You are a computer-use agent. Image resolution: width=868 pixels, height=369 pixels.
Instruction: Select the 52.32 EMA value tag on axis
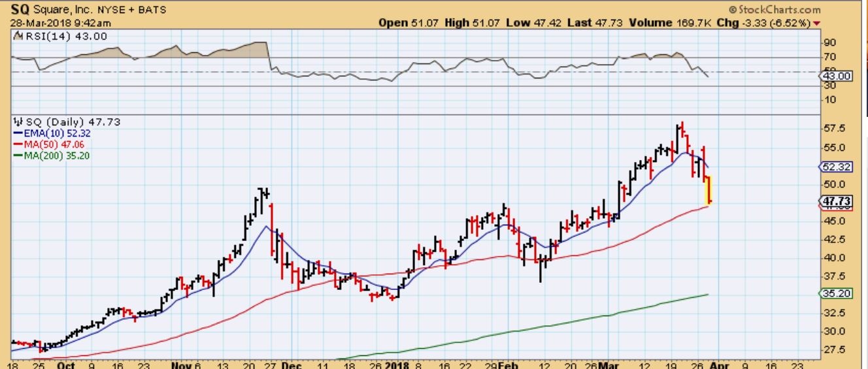[x=836, y=167]
